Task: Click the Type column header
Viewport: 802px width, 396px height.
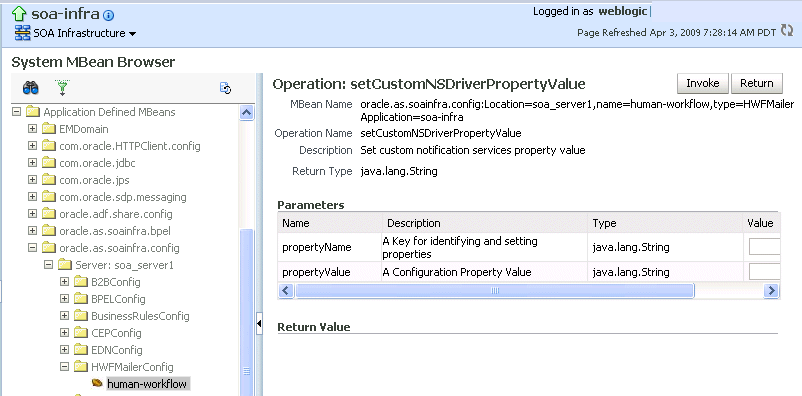Action: coord(665,223)
